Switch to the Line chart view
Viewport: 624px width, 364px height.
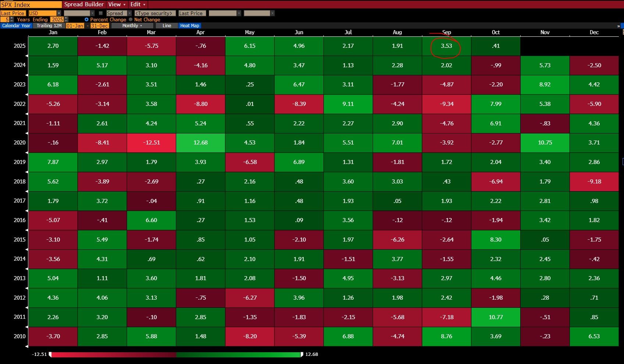pos(167,26)
